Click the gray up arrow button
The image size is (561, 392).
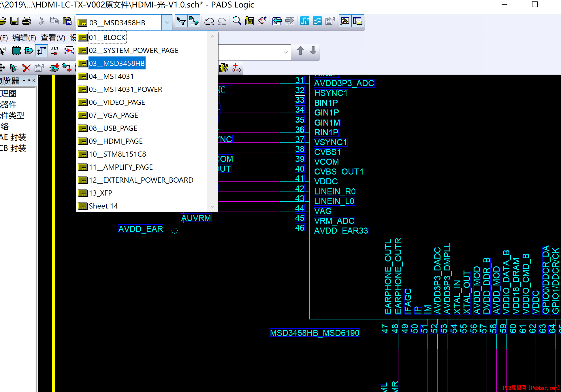[300, 51]
